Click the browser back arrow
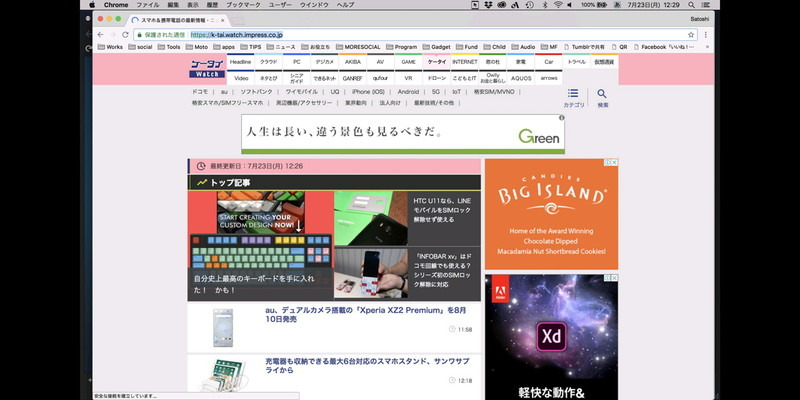This screenshot has height=400, width=800. click(101, 35)
